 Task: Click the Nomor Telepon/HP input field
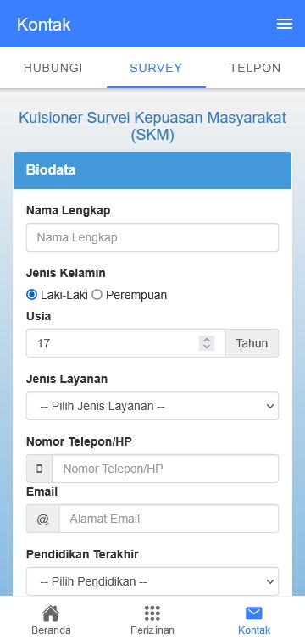[x=165, y=469]
